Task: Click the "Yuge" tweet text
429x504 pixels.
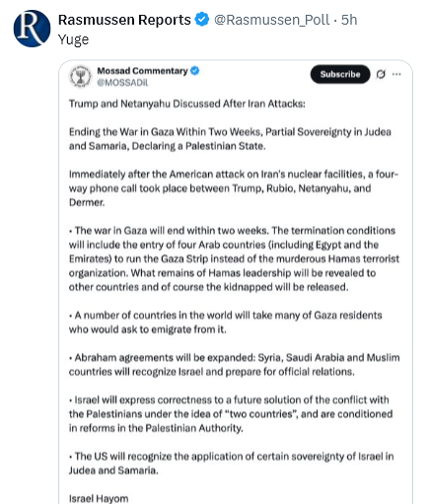Action: tap(73, 39)
